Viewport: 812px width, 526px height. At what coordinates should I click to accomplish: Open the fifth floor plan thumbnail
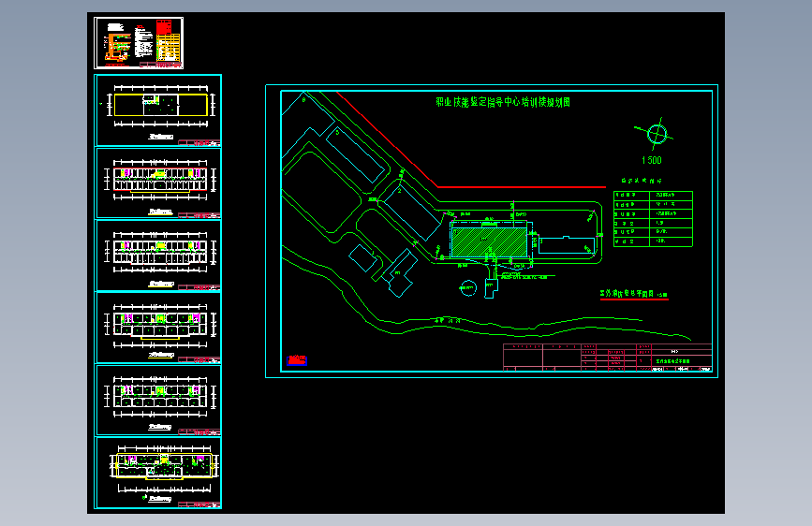(158, 401)
